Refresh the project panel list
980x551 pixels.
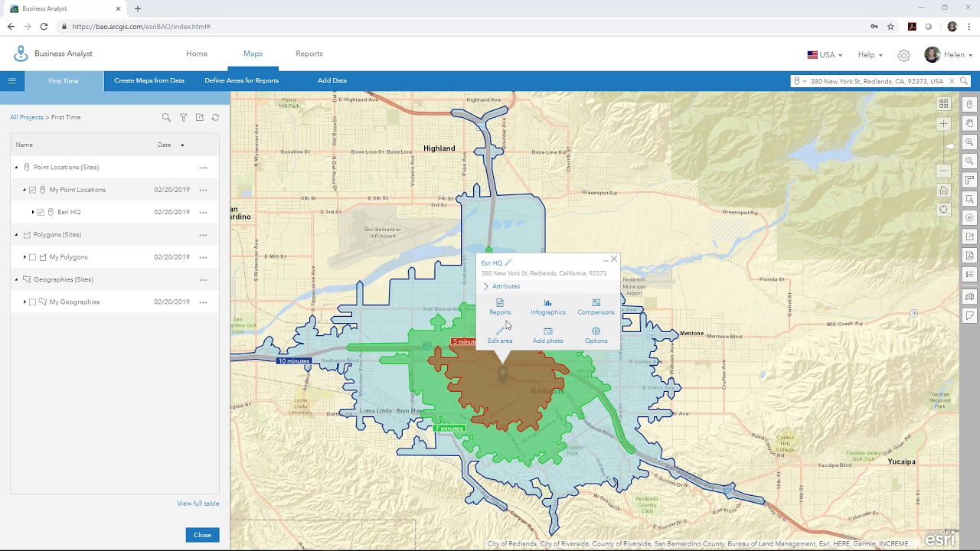point(215,117)
